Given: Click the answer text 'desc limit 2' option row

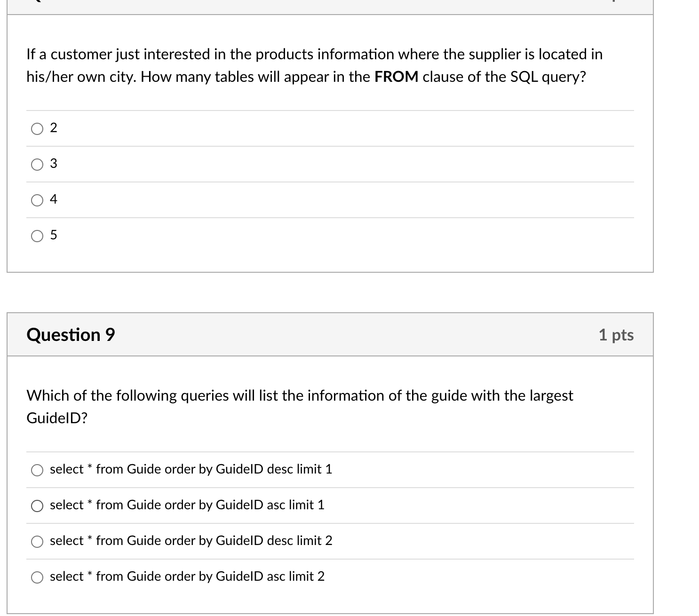Looking at the screenshot, I should click(191, 540).
